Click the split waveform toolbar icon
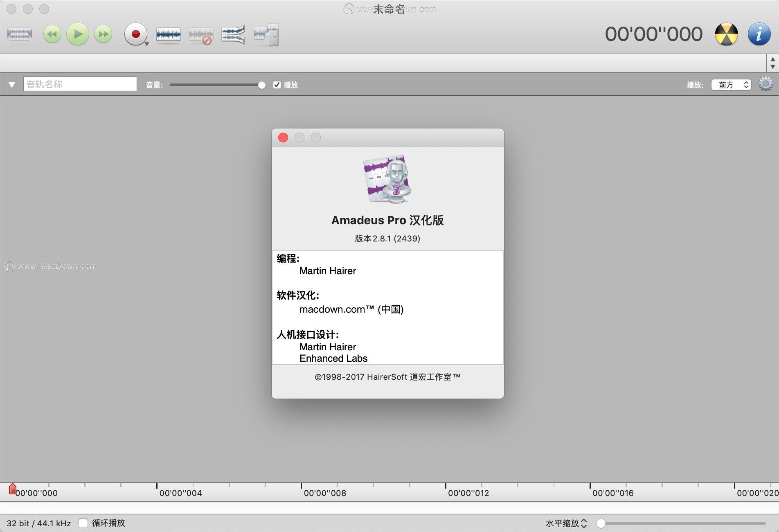 click(x=233, y=34)
